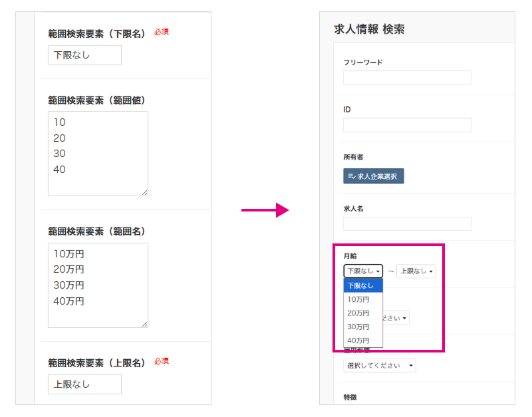Grab the 範囲名 textarea resize handle
This screenshot has height=417, width=532.
tap(144, 324)
